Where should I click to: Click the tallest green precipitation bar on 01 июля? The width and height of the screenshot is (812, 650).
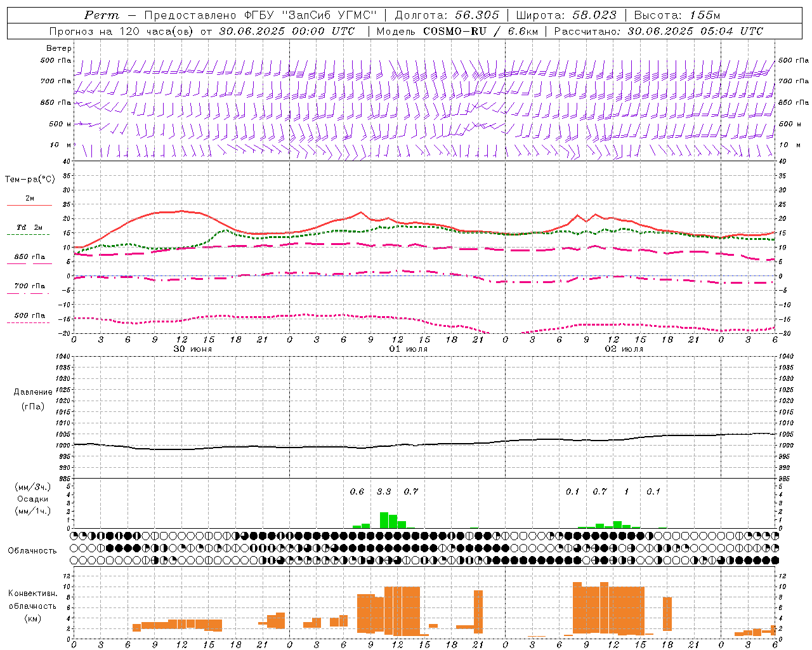(x=384, y=520)
